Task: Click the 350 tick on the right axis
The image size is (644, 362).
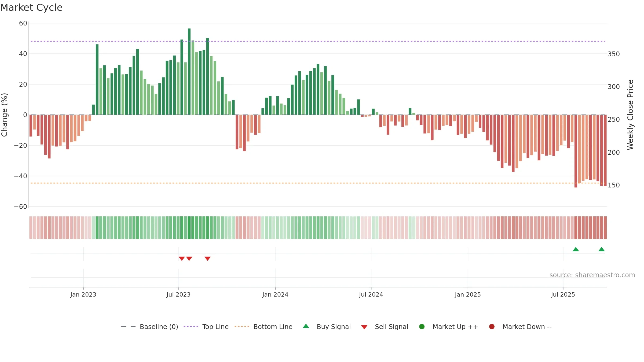Action: point(614,54)
